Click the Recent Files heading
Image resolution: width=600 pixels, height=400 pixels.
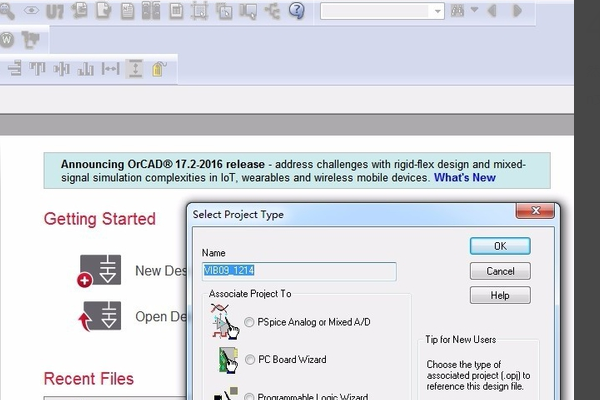click(89, 379)
